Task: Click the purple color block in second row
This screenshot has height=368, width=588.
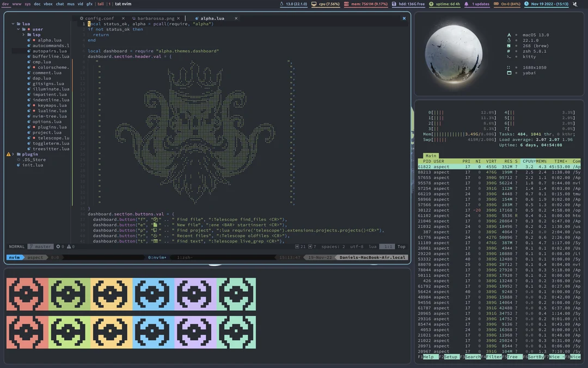Action: click(x=195, y=333)
